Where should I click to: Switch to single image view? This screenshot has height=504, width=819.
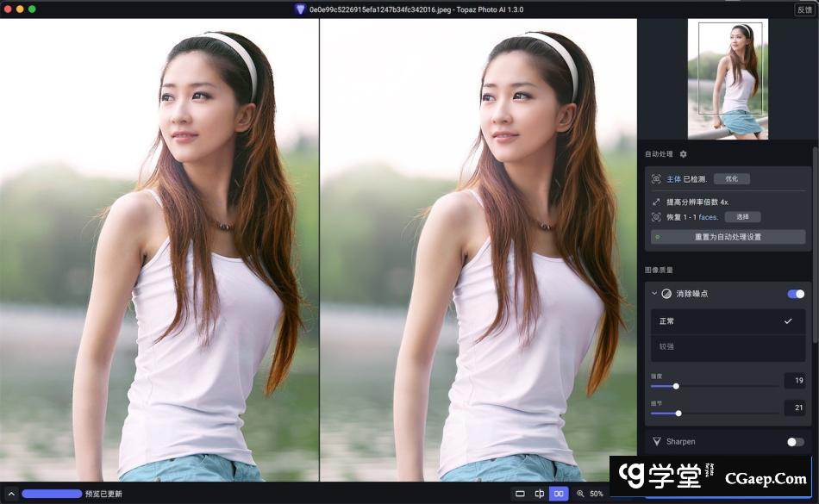pyautogui.click(x=520, y=494)
